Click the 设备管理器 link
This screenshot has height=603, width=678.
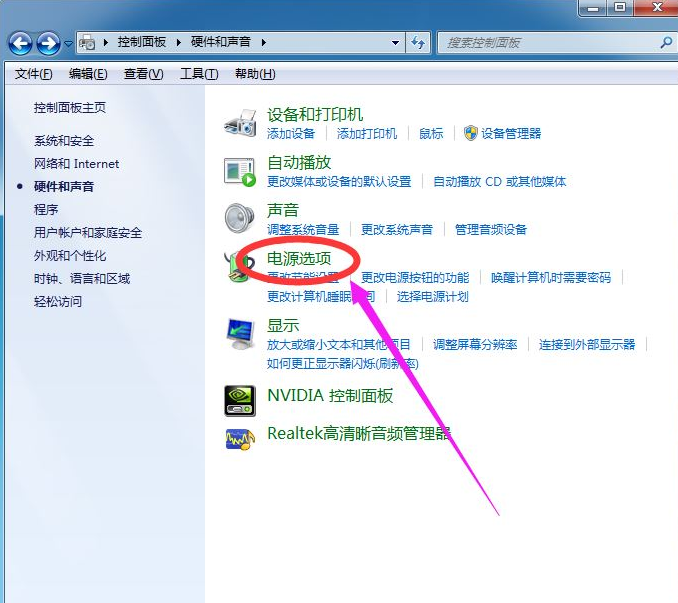(510, 133)
